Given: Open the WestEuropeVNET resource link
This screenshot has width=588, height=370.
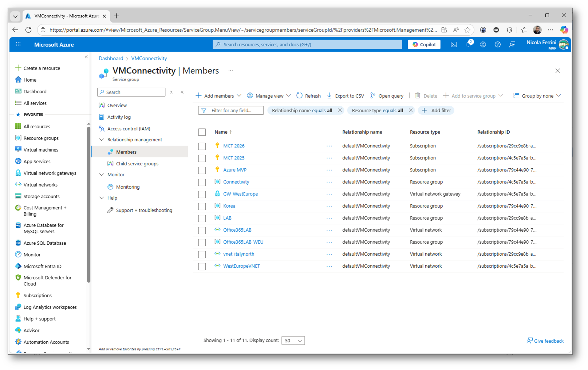Looking at the screenshot, I should [x=241, y=266].
